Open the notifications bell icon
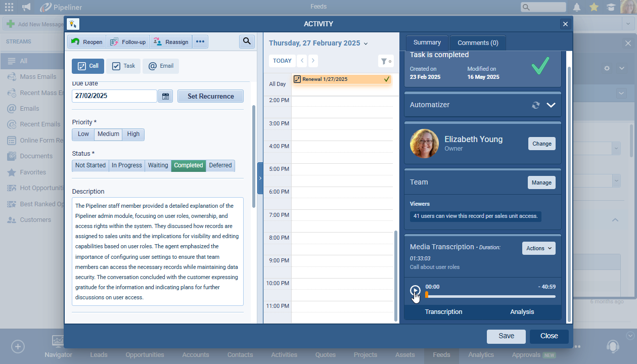Image resolution: width=637 pixels, height=364 pixels. click(577, 7)
